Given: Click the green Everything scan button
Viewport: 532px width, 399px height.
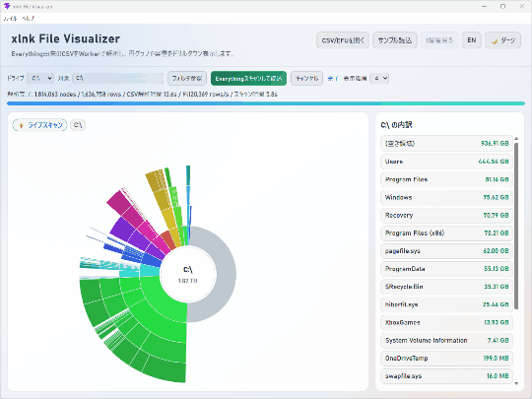Looking at the screenshot, I should (248, 79).
